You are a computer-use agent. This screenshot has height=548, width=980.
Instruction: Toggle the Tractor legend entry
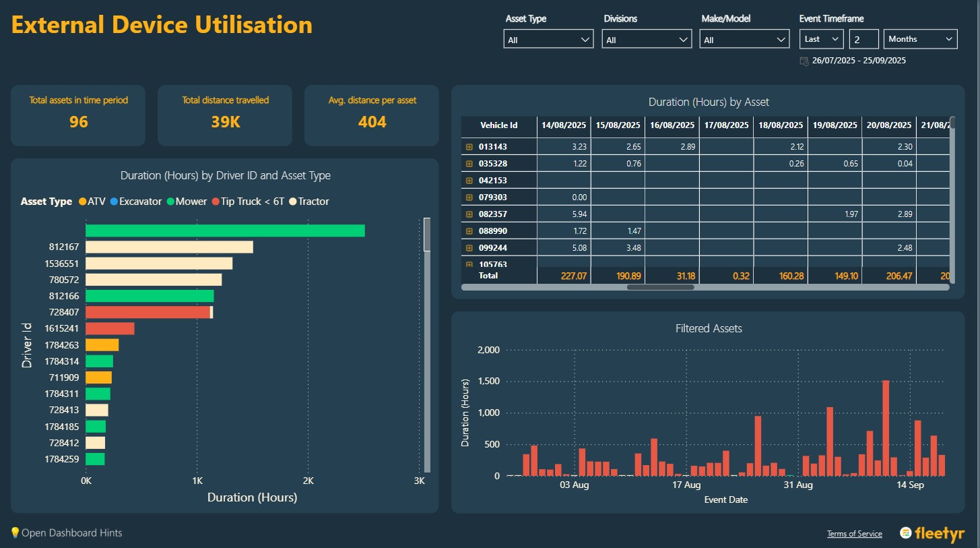(308, 202)
